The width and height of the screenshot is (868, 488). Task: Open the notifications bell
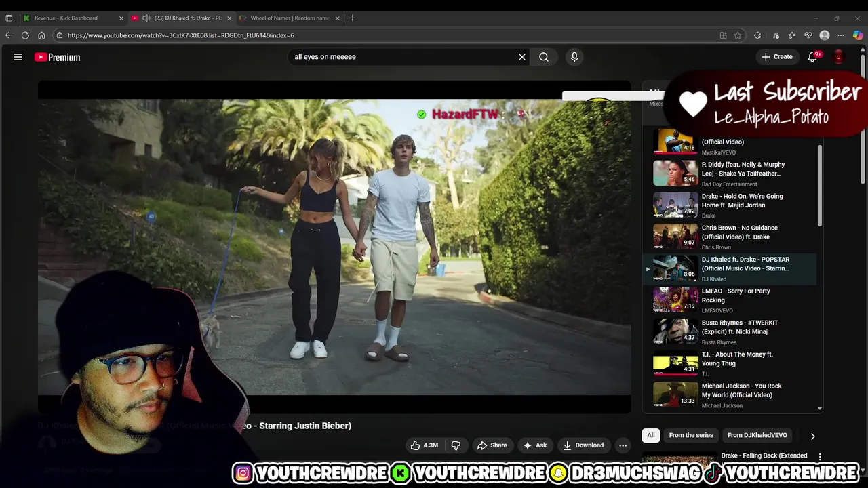[x=813, y=57]
